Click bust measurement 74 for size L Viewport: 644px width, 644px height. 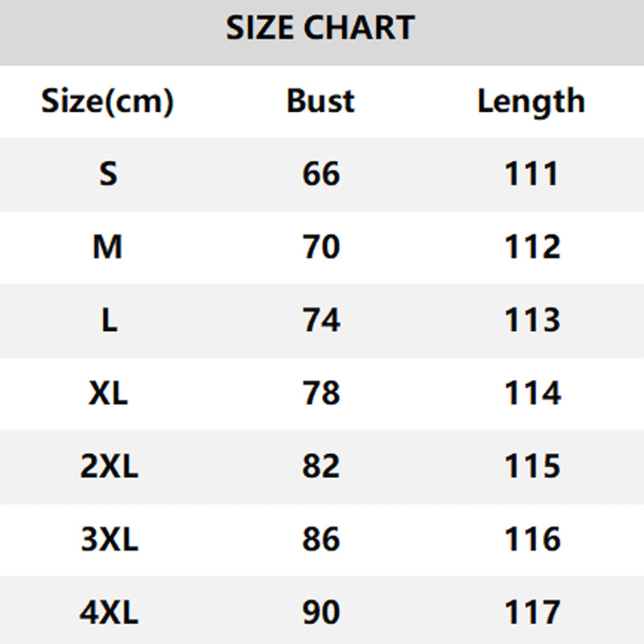pyautogui.click(x=321, y=320)
